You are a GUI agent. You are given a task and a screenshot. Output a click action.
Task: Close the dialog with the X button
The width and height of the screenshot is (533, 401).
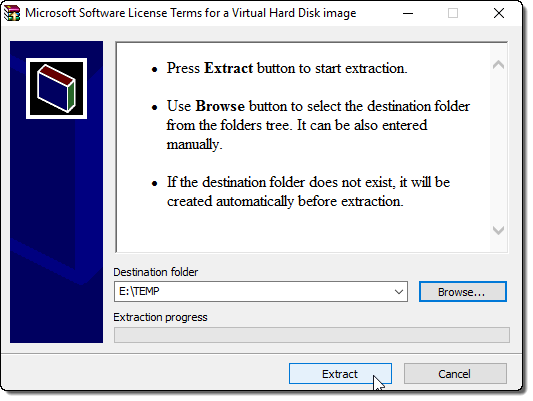499,14
